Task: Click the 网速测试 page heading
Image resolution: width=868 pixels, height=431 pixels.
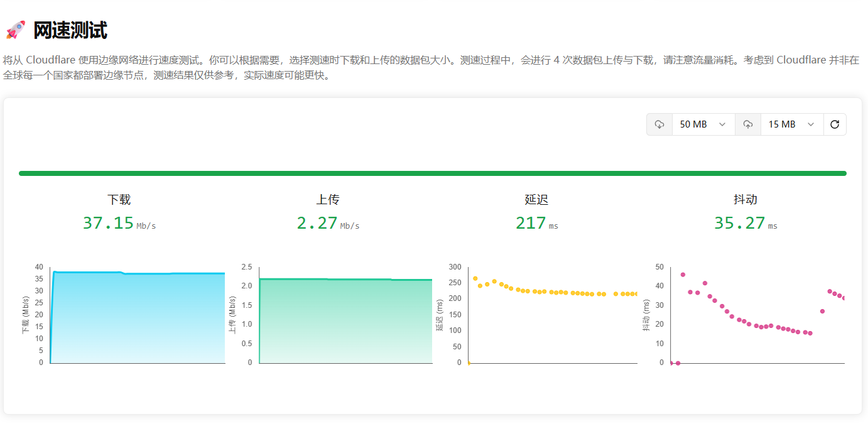Action: tap(70, 30)
